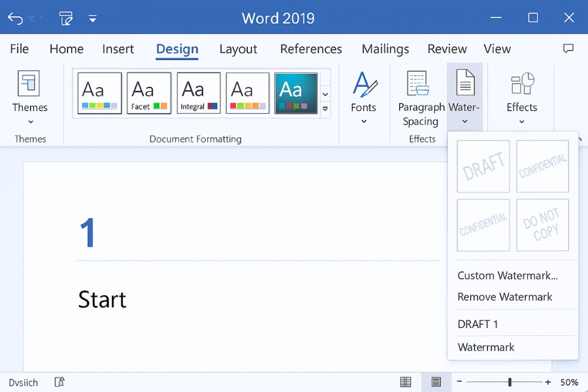The image size is (588, 392).
Task: Click the theme gallery scroll-down arrow
Action: [325, 95]
